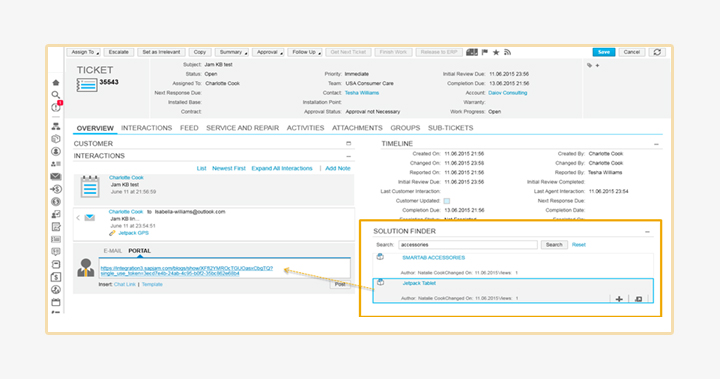
Task: Refresh the ticket with circular arrows button
Action: click(657, 52)
